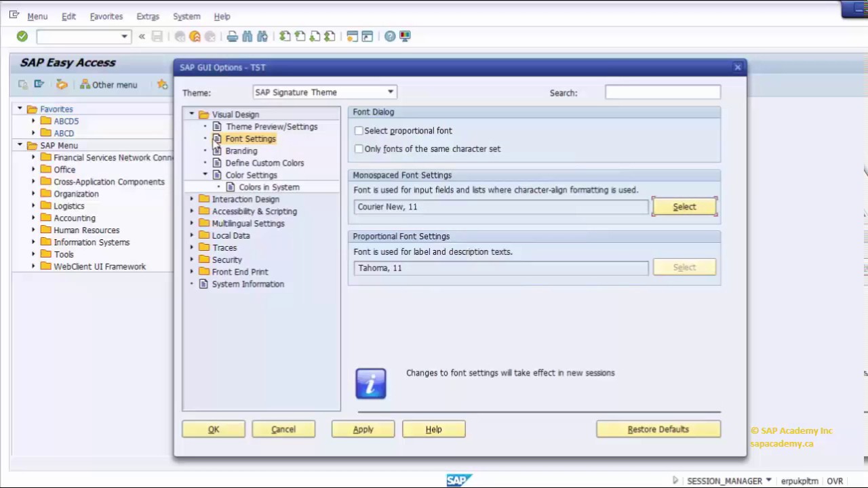Select Define Custom Colors tree item
This screenshot has width=868, height=488.
coord(264,163)
